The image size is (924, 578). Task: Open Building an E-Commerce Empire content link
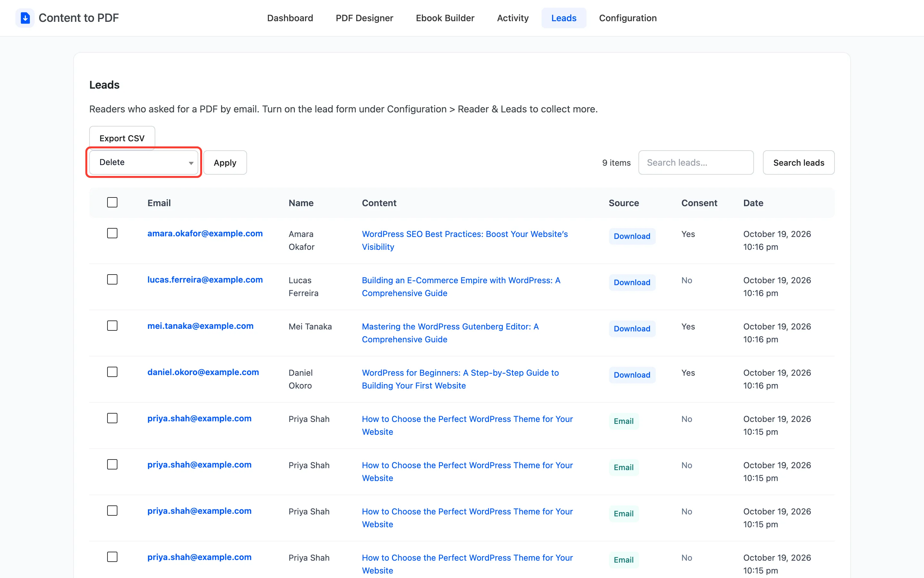click(x=461, y=287)
